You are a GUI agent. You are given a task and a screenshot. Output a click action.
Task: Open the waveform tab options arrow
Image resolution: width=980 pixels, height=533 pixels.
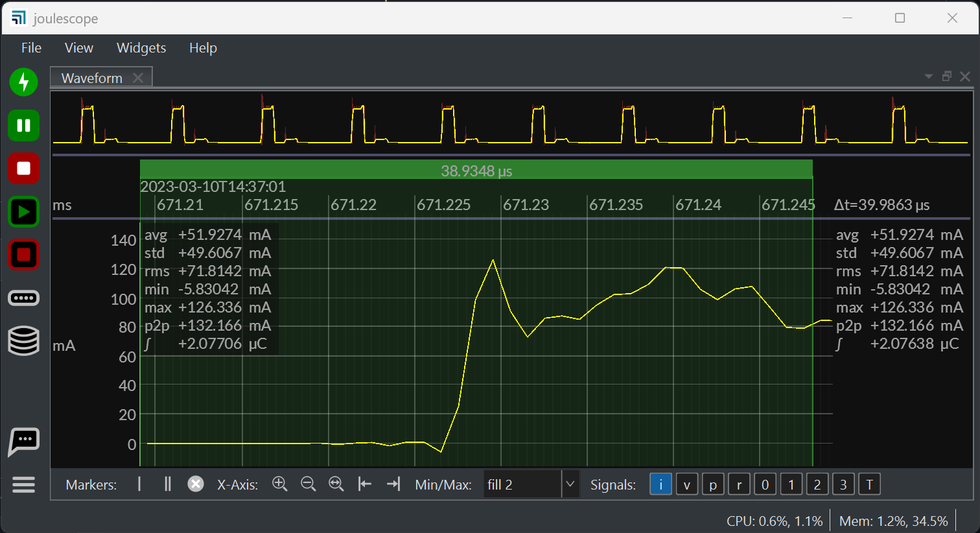click(928, 76)
